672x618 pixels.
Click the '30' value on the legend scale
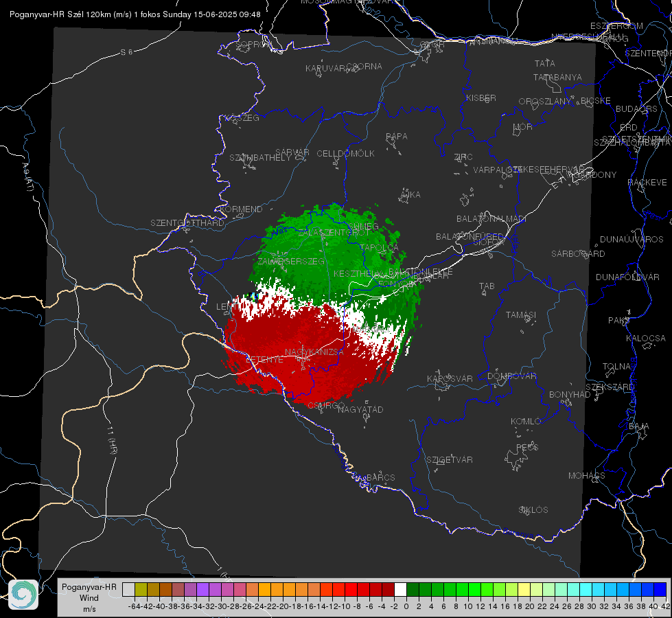(x=592, y=606)
